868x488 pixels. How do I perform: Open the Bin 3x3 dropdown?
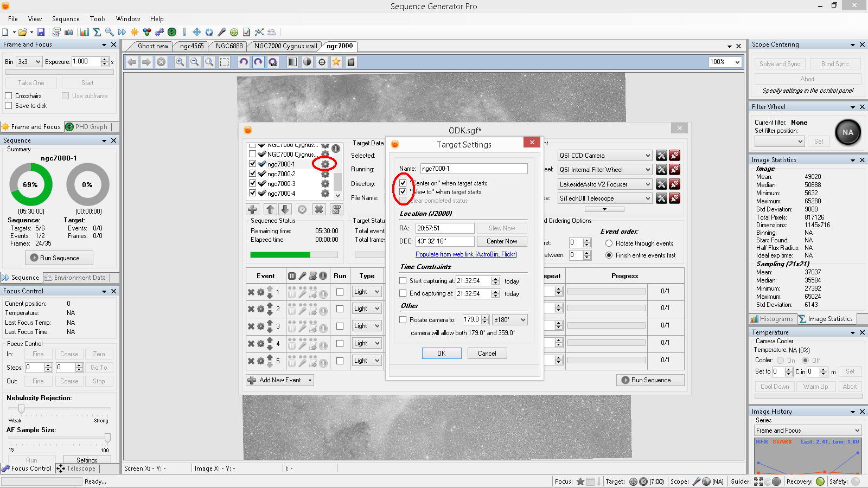pyautogui.click(x=29, y=62)
